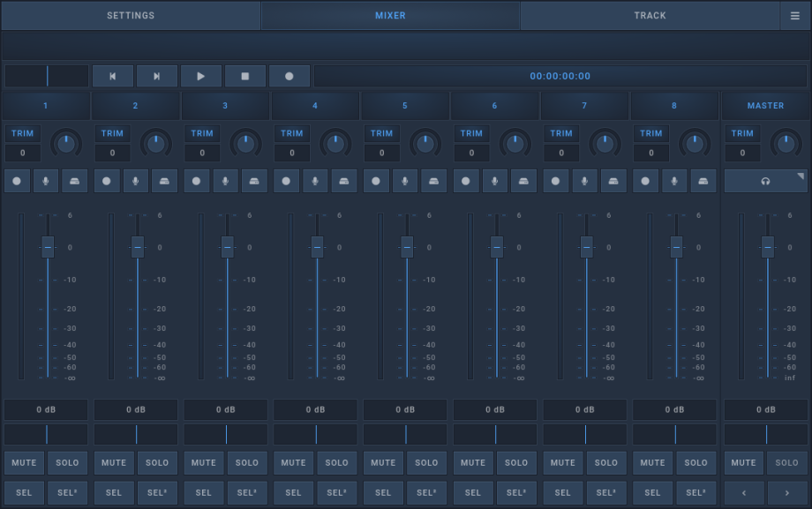
Task: Mute the Master channel
Action: tap(743, 462)
